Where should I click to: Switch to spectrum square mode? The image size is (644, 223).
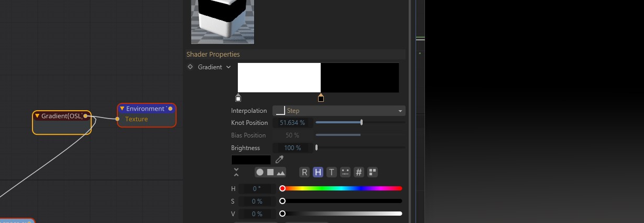[x=270, y=172]
